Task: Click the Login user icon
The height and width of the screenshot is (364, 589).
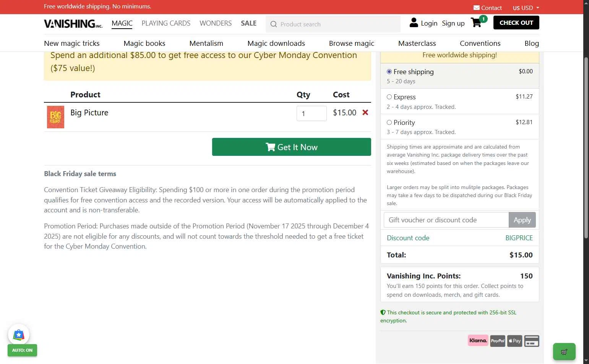Action: point(414,23)
